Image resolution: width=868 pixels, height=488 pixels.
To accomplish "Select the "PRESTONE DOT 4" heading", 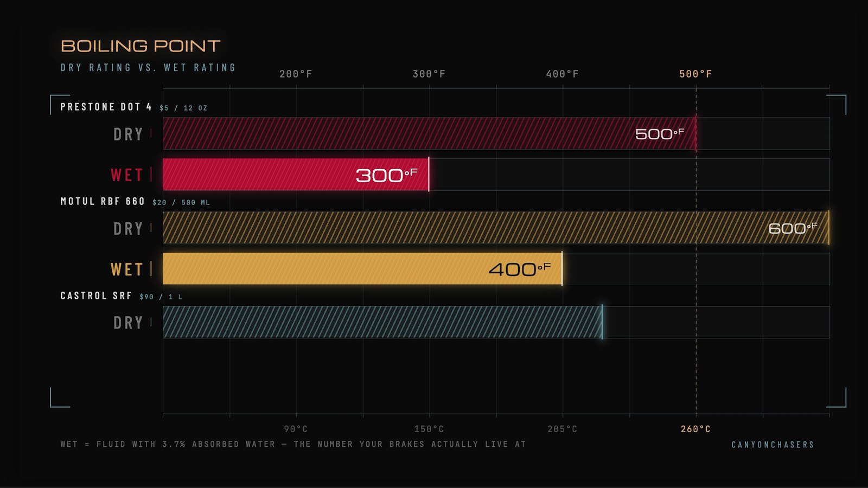I will 106,107.
